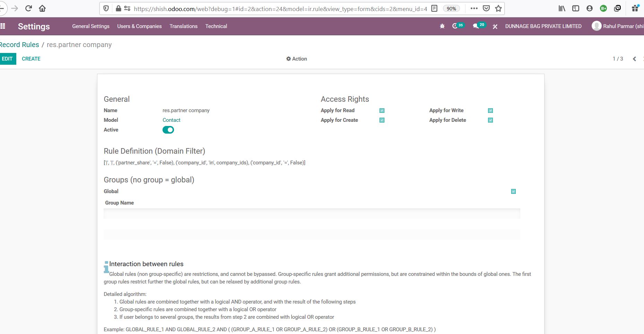This screenshot has width=644, height=334.
Task: Expand the Technical menu
Action: 216,26
